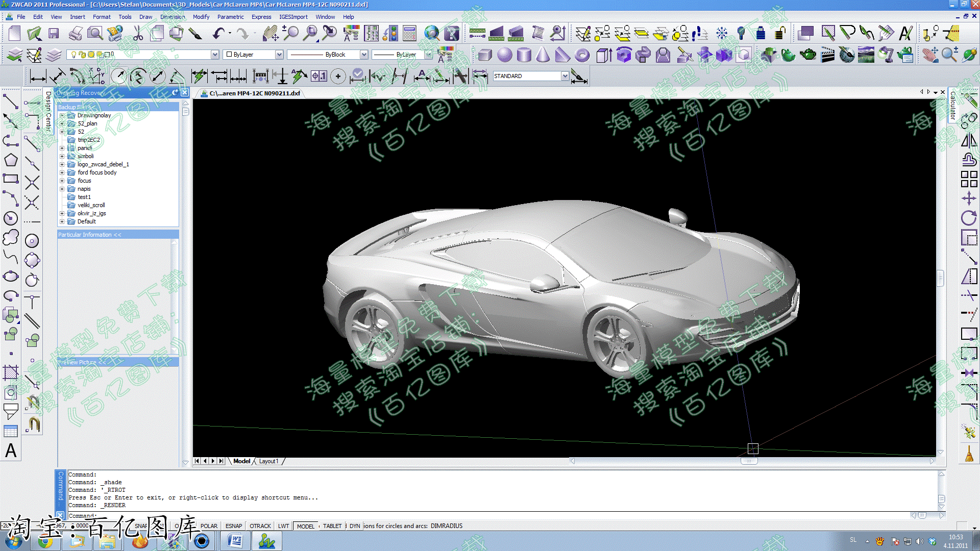Image resolution: width=980 pixels, height=551 pixels.
Task: Toggle POLAR mode in status bar
Action: 208,526
